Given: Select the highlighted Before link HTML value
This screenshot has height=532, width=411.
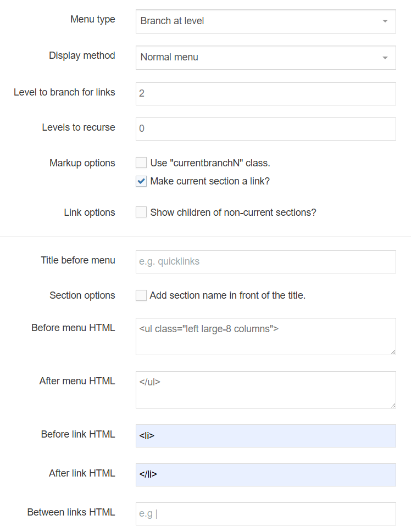Looking at the screenshot, I should click(265, 435).
